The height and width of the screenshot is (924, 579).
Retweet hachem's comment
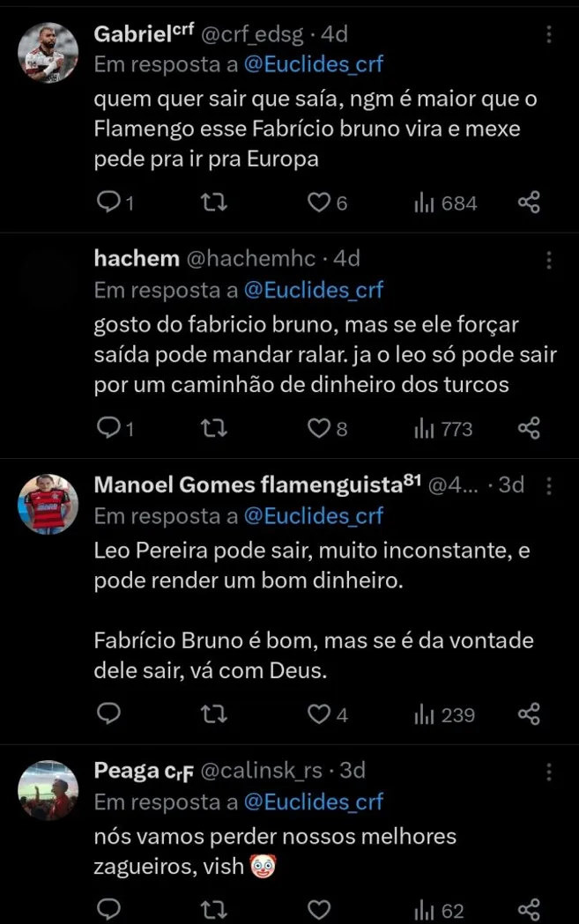[x=212, y=428]
